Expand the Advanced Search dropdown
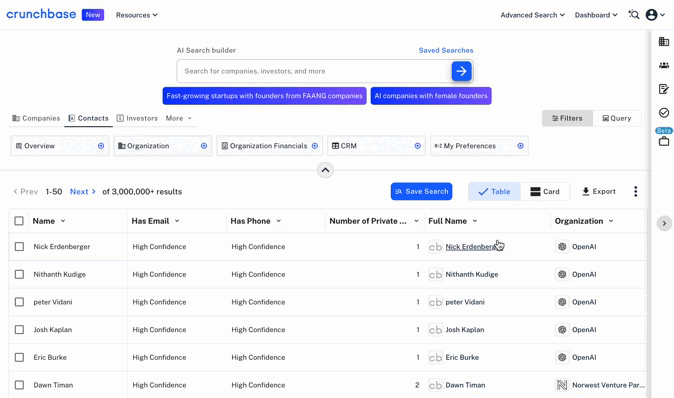The image size is (674, 398). point(532,15)
